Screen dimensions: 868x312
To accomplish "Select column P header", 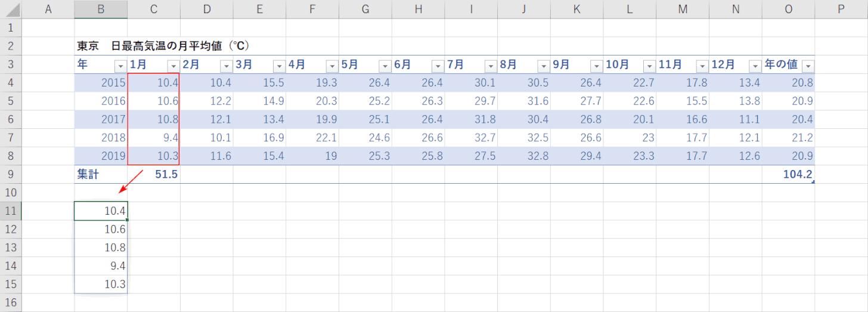I will (841, 9).
